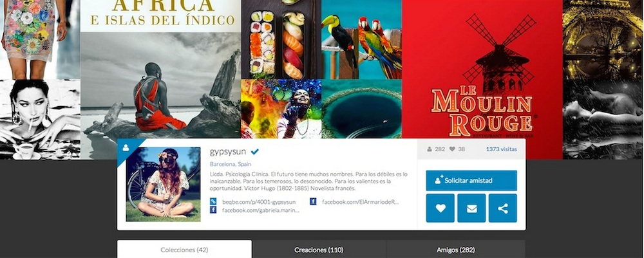Open the Colecciones (42) tab
This screenshot has width=644, height=258.
(184, 250)
